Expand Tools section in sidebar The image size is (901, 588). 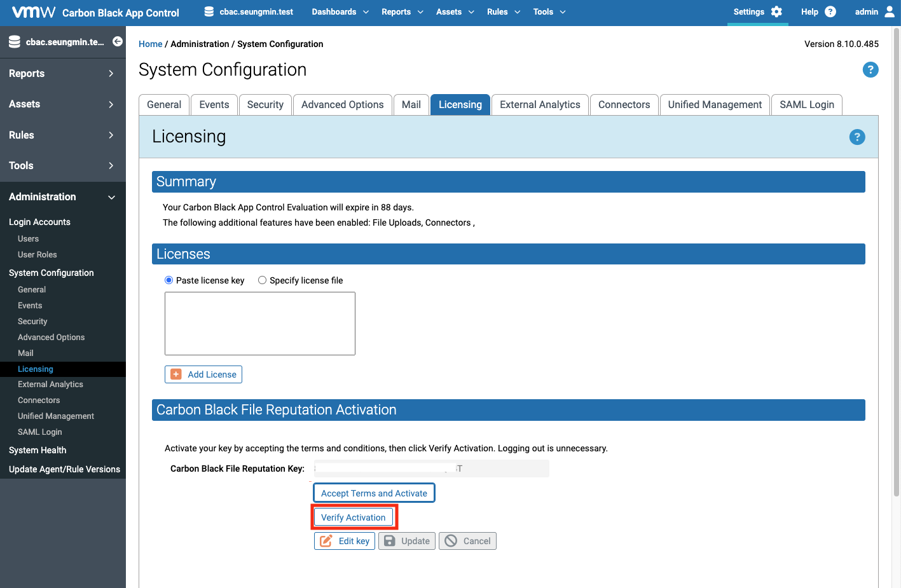click(63, 165)
